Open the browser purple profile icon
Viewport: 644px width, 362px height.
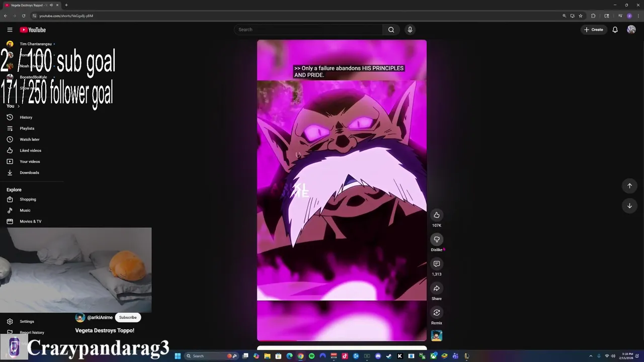click(x=629, y=16)
